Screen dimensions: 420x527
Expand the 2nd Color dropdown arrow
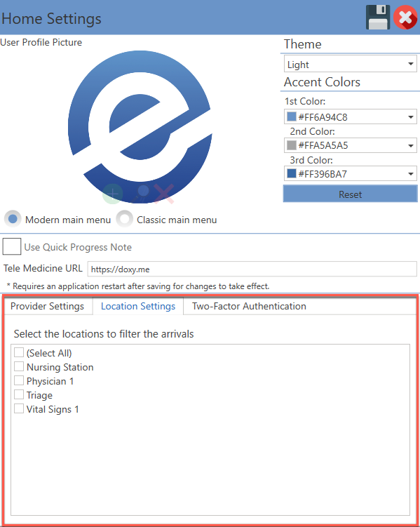411,145
